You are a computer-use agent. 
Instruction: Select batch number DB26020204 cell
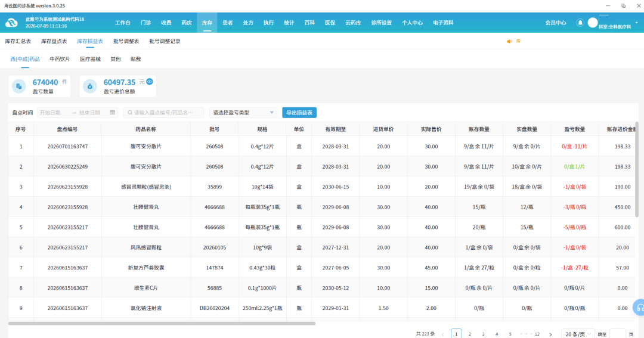tap(215, 308)
